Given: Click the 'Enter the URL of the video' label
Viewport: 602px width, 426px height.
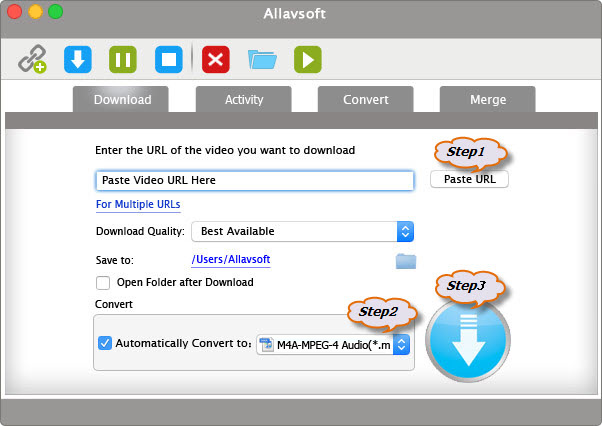Looking at the screenshot, I should pyautogui.click(x=225, y=150).
